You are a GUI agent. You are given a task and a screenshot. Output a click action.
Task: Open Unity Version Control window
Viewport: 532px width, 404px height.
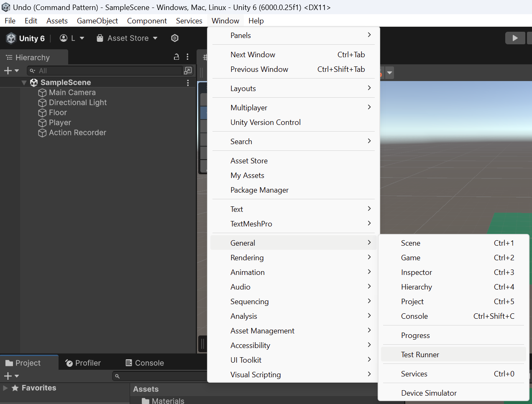294,122
